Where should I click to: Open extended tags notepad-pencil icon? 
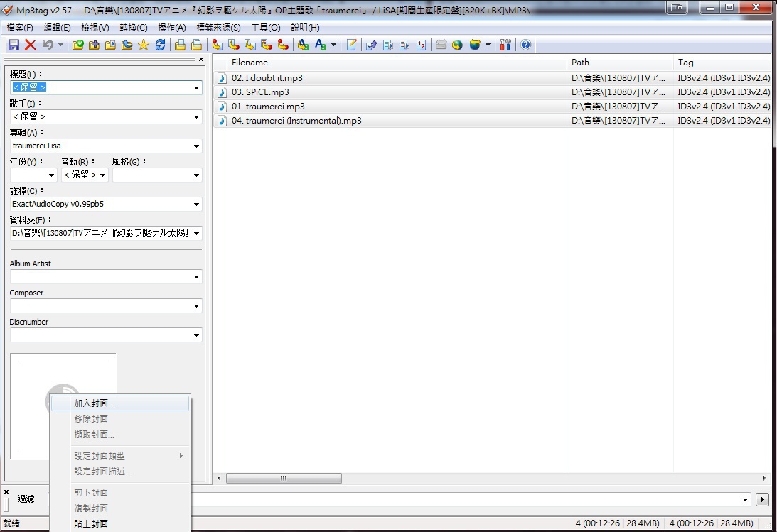pos(351,45)
